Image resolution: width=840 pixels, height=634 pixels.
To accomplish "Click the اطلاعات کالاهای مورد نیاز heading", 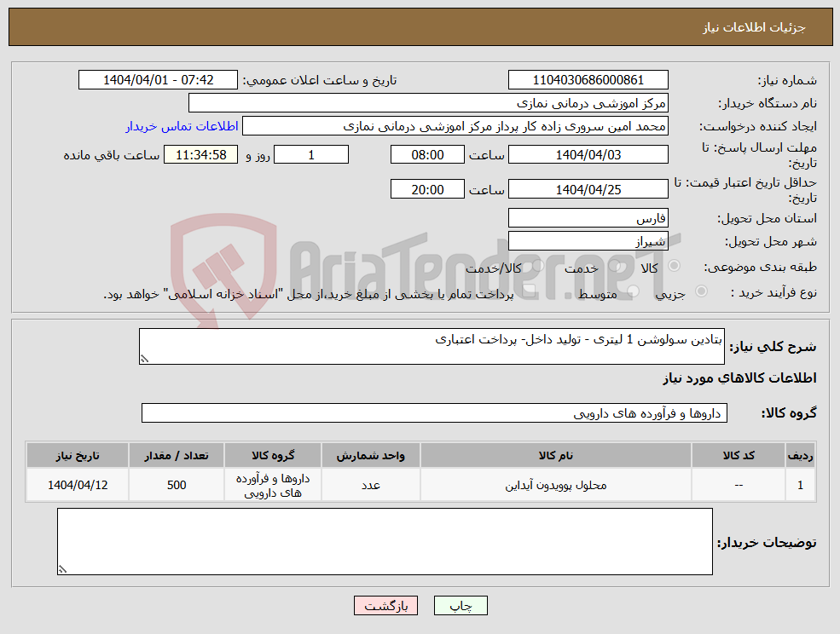I will pos(739,378).
